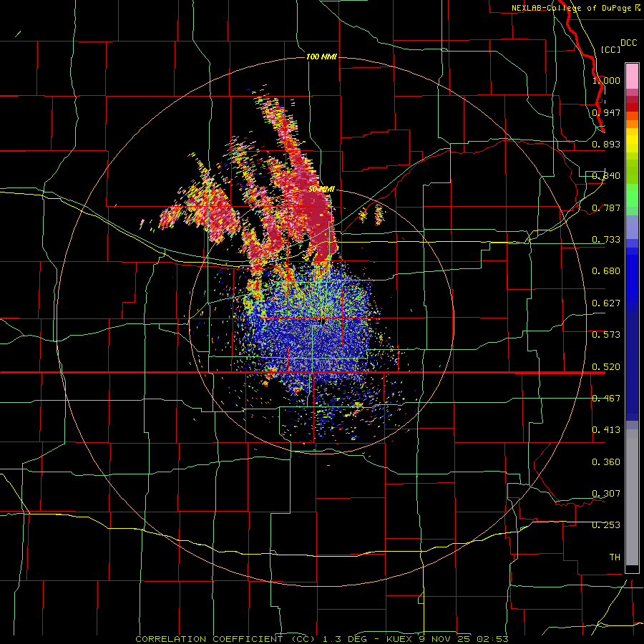
Task: Click the TH threshold legend label
Action: coord(615,557)
